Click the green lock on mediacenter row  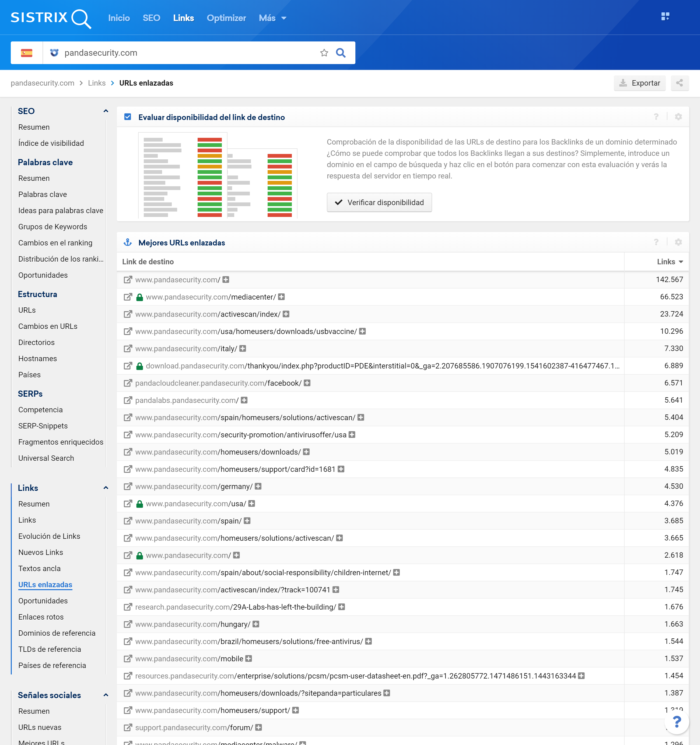click(139, 297)
